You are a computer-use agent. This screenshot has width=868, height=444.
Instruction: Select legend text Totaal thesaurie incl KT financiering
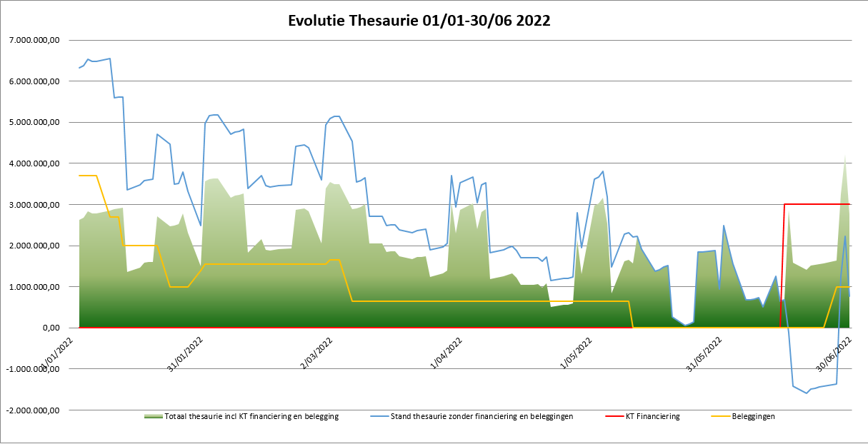pyautogui.click(x=251, y=416)
